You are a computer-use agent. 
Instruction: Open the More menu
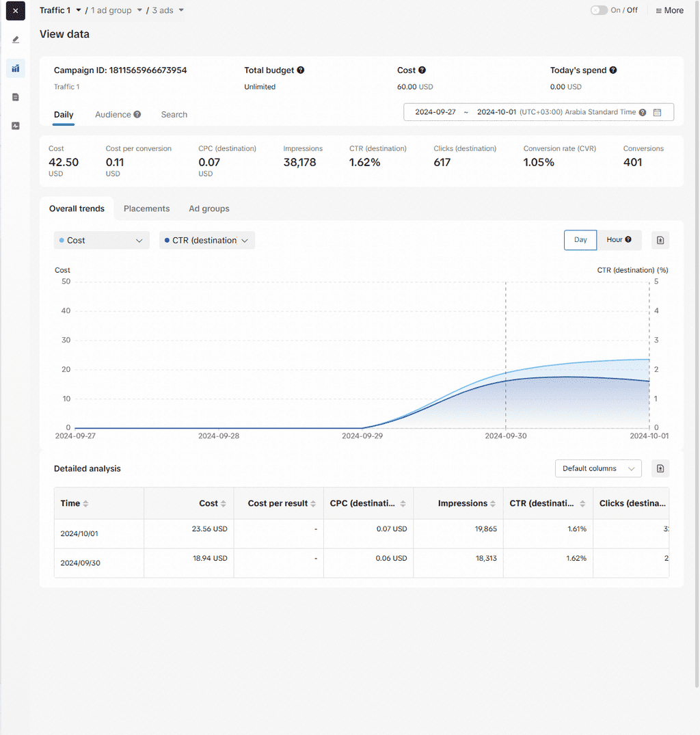coord(669,10)
